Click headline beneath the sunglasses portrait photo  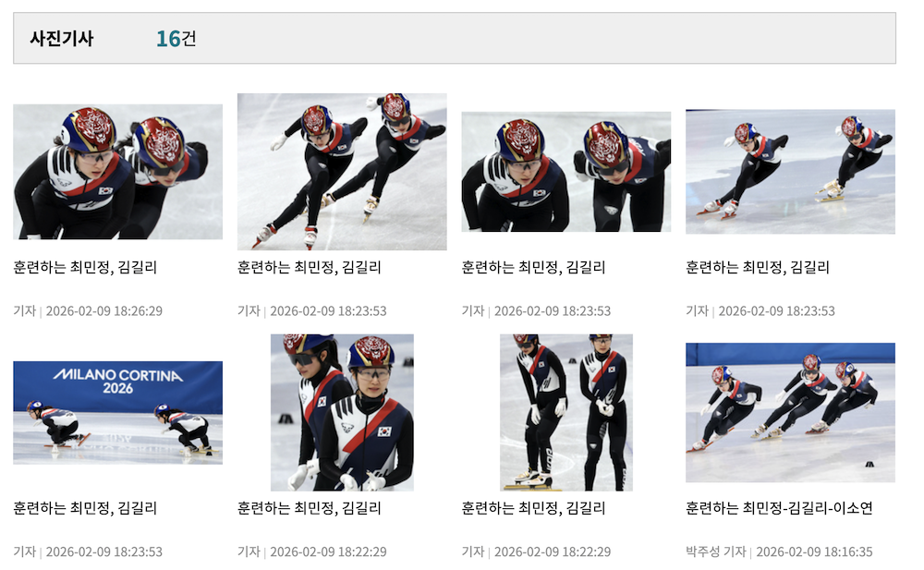(x=310, y=508)
